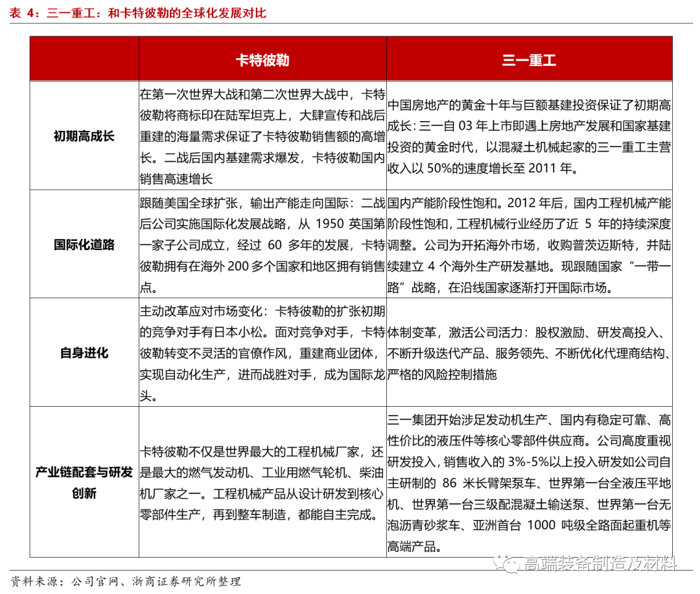
Task: Click the cell beginning '在第一次世界大战和第二次世界大战中'
Action: point(262,136)
